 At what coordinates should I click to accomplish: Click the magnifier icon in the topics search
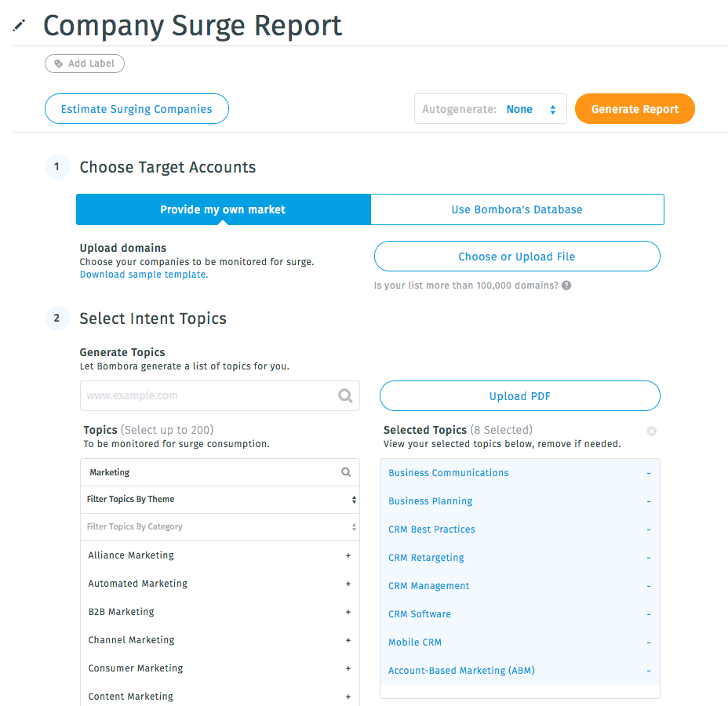coord(345,471)
